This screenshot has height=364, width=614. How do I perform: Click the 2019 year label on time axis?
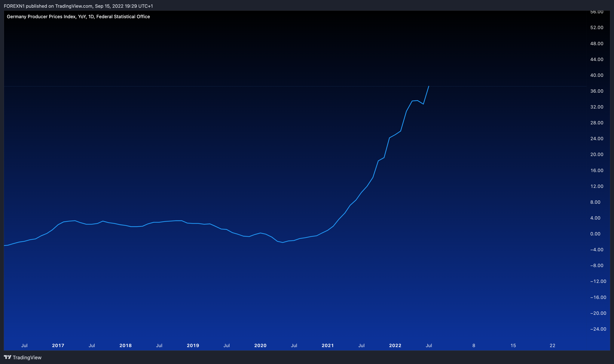click(x=193, y=345)
